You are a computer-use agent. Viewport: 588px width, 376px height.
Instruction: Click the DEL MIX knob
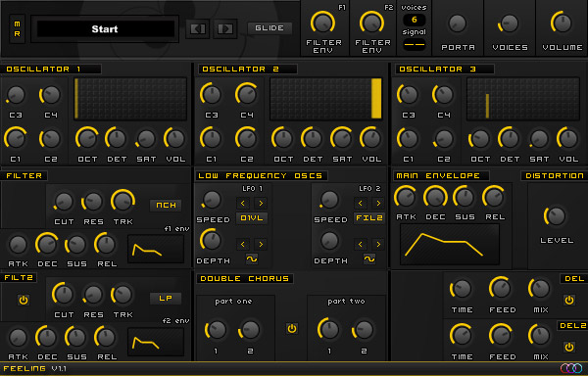[x=540, y=289]
